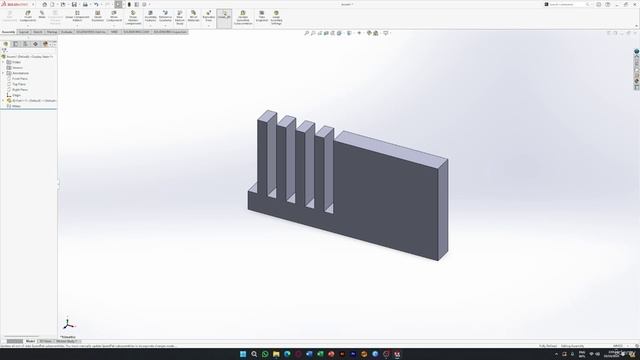Screen dimensions: 640x360
Task: Open Windows taskbar Search
Action: point(254,354)
